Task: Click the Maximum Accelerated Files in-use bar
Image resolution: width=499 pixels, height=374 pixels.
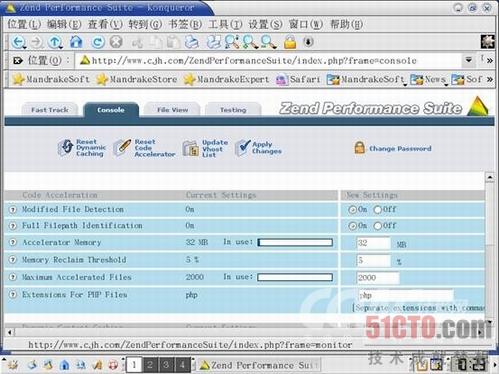Action: click(x=295, y=277)
